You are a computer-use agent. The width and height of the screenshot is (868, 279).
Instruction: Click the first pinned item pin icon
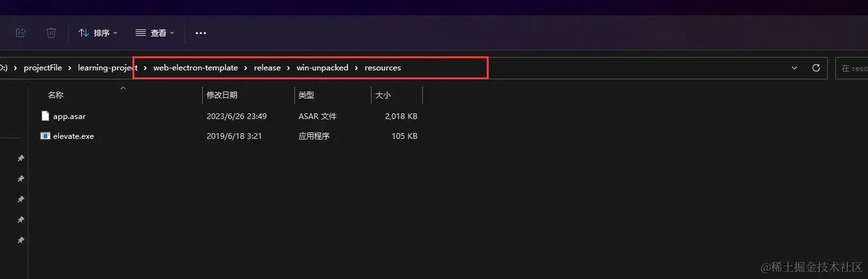point(20,158)
